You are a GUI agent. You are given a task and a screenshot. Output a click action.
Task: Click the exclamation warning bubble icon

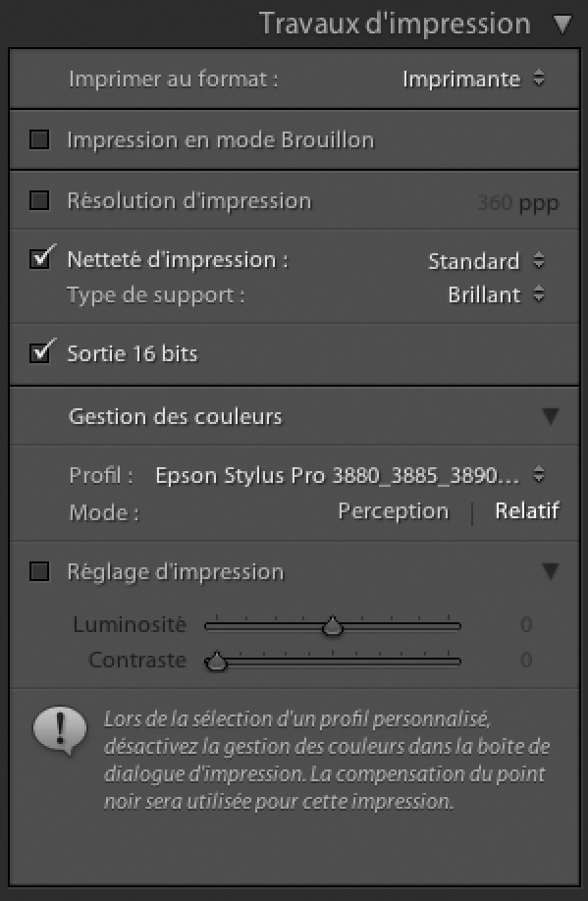click(60, 730)
